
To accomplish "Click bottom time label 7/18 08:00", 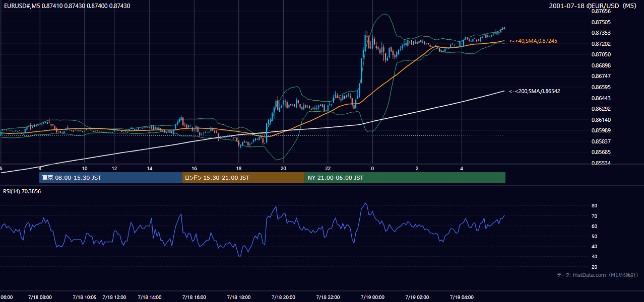I will click(39, 297).
